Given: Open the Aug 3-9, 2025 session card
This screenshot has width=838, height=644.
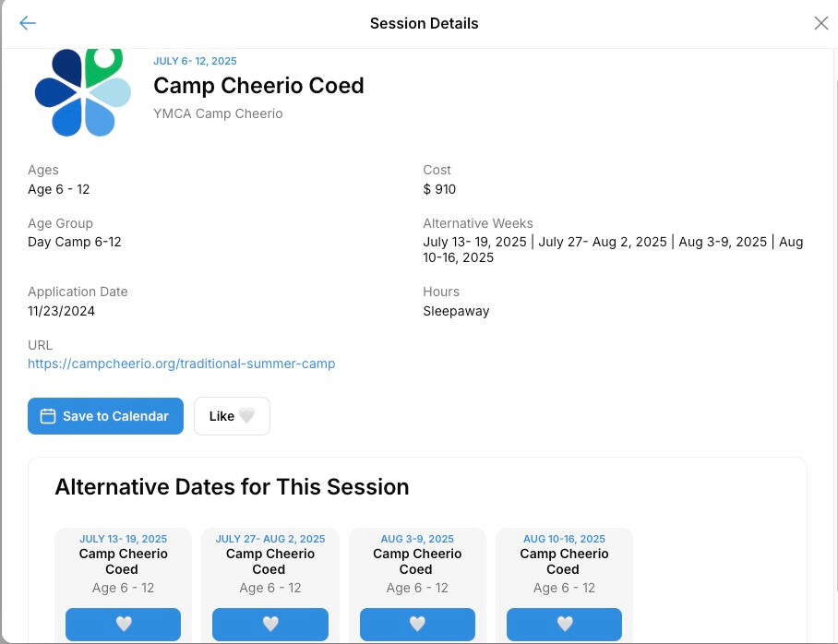Looking at the screenshot, I should point(417,562).
